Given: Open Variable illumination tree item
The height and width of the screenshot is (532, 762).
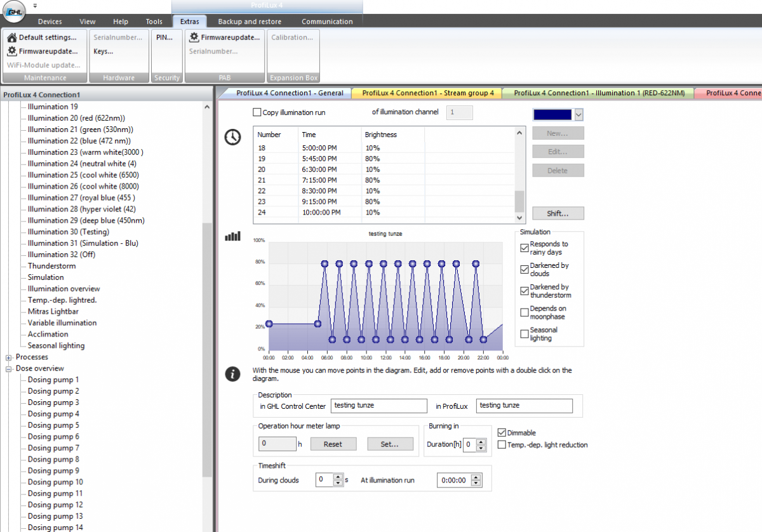Looking at the screenshot, I should click(62, 323).
